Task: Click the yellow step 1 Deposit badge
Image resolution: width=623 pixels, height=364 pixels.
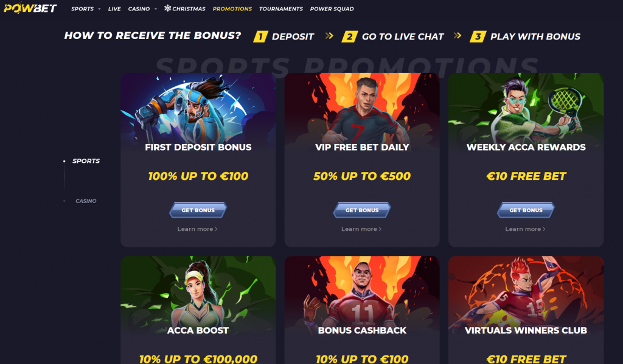Action: (260, 36)
